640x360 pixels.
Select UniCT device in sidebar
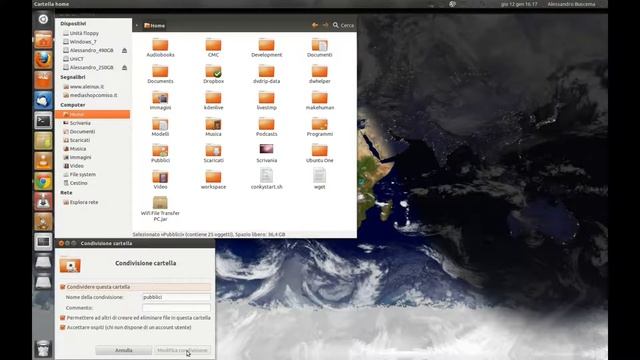[73, 59]
